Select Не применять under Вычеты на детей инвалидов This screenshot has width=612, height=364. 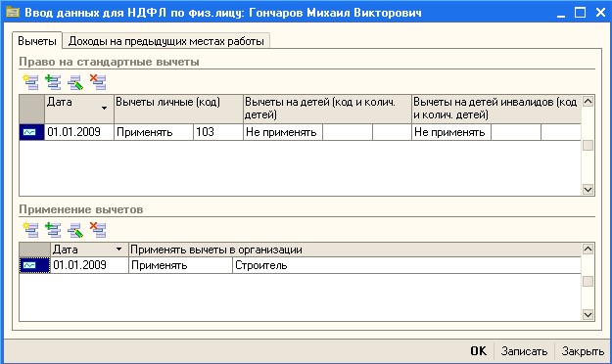point(451,132)
